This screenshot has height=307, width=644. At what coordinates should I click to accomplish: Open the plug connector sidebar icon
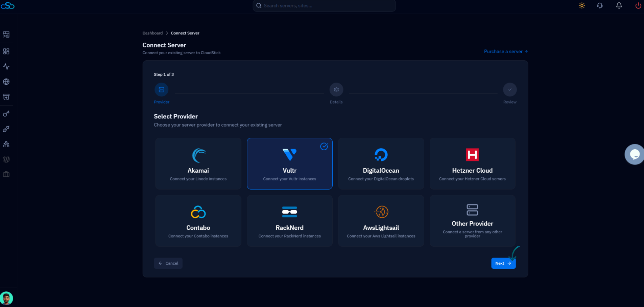point(6,129)
